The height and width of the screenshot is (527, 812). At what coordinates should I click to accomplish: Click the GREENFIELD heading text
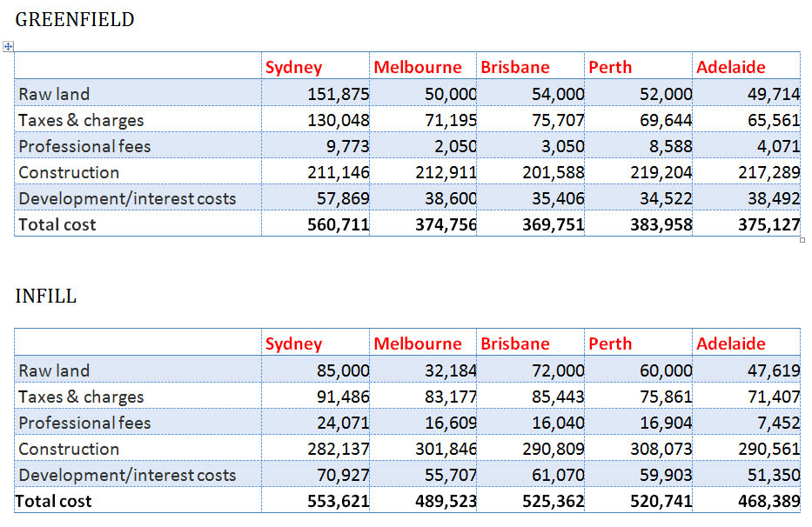(75, 19)
